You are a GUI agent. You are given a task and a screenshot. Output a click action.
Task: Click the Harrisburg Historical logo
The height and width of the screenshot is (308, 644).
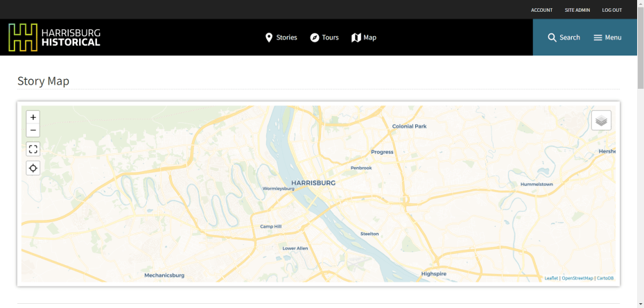pyautogui.click(x=54, y=37)
